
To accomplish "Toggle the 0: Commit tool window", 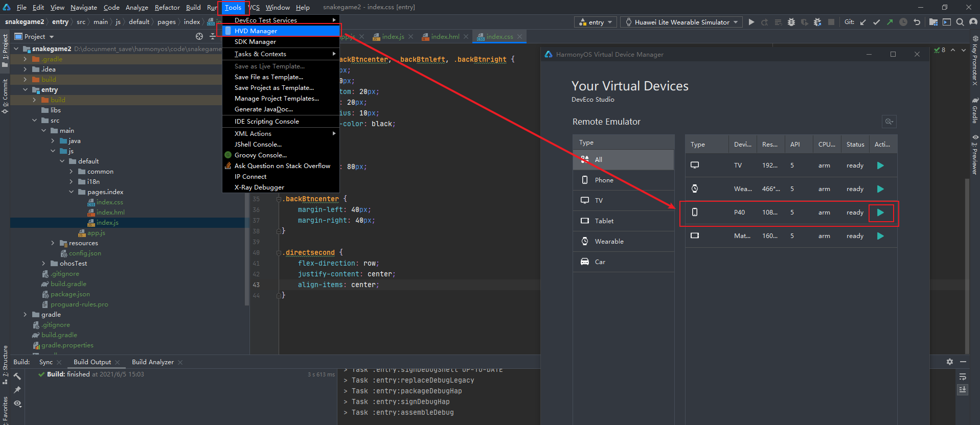I will [5, 96].
